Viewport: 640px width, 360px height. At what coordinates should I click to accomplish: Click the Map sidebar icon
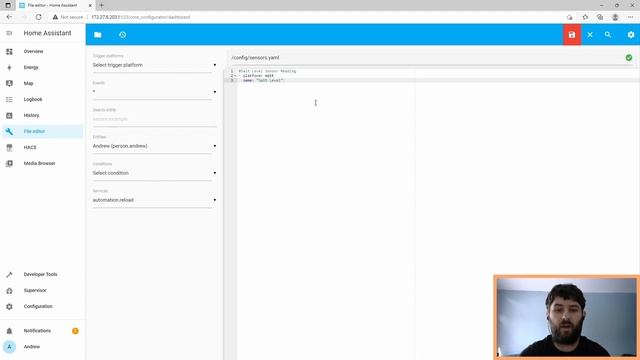9,83
